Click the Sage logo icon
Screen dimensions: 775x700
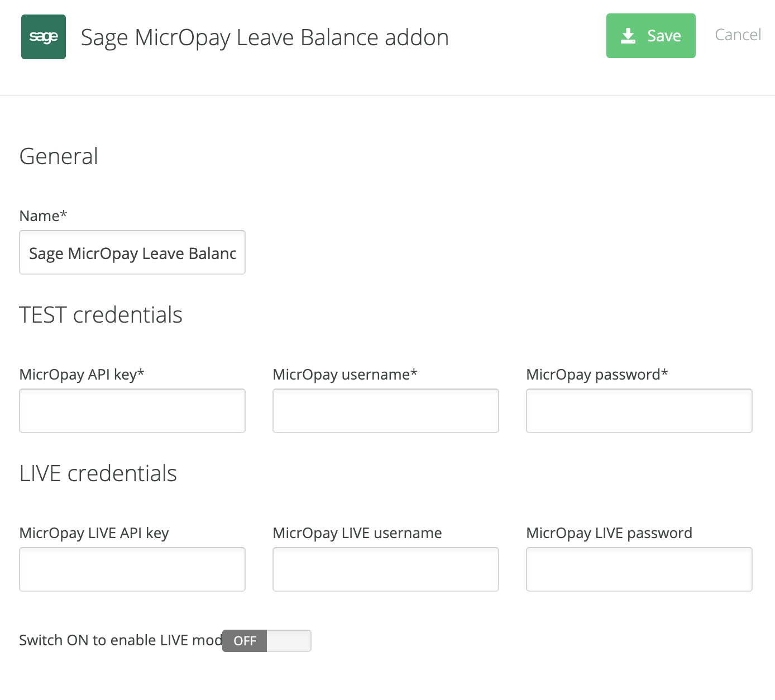pos(44,37)
